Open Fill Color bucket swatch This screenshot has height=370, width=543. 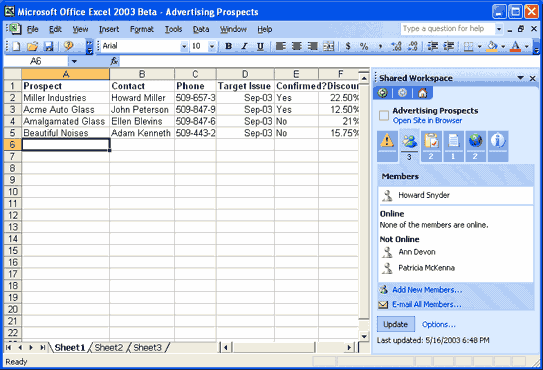(x=492, y=46)
